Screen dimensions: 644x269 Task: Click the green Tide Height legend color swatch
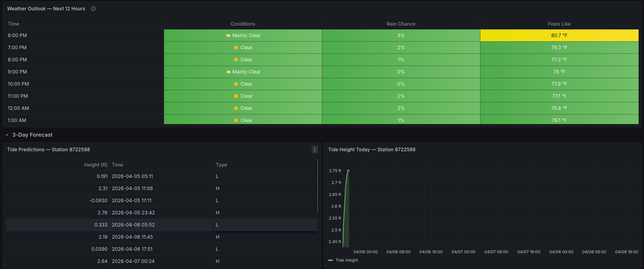(330, 260)
